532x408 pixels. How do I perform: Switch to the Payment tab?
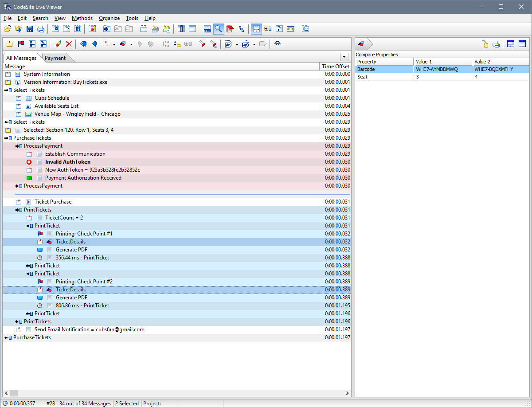55,58
